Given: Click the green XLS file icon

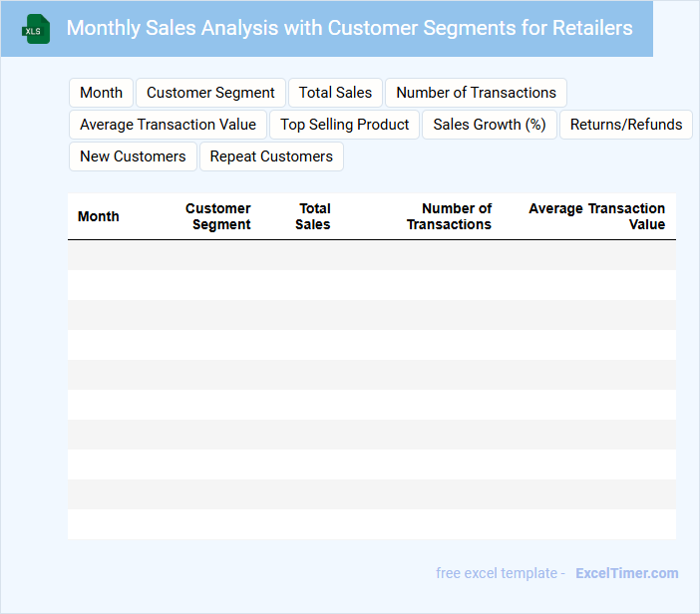Looking at the screenshot, I should pos(36,29).
